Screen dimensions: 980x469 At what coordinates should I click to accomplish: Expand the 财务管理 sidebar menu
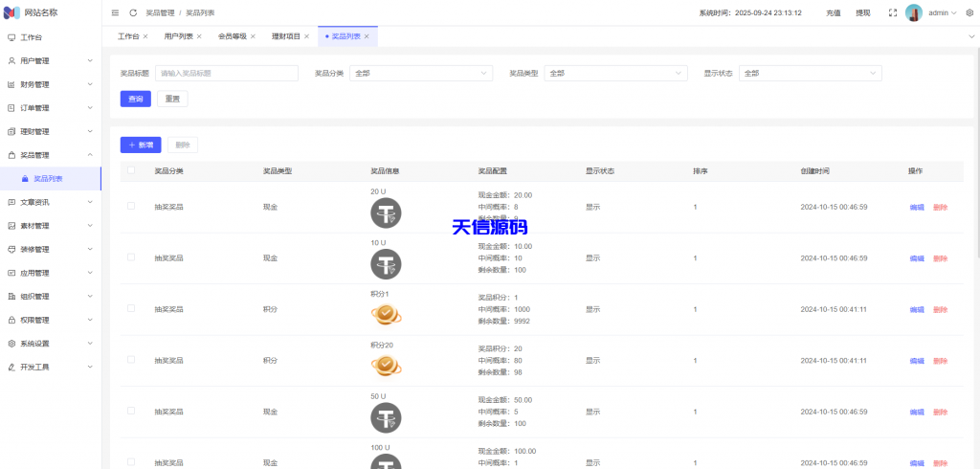point(50,84)
